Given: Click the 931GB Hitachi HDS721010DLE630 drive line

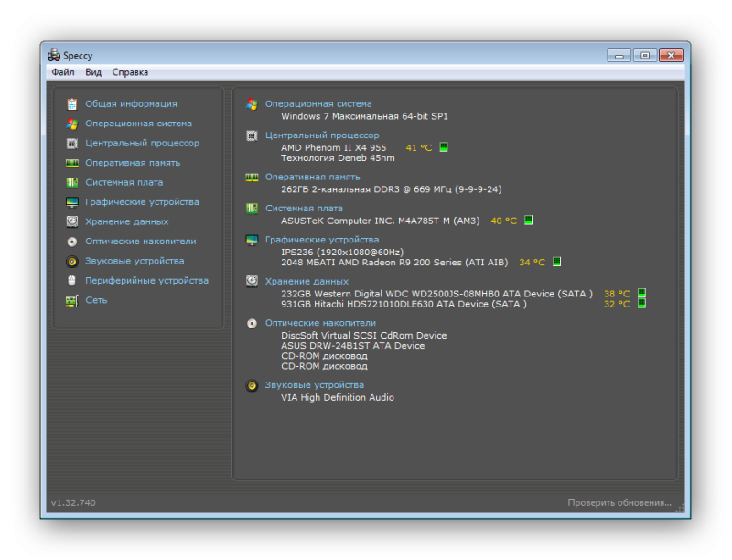Looking at the screenshot, I should (x=404, y=304).
